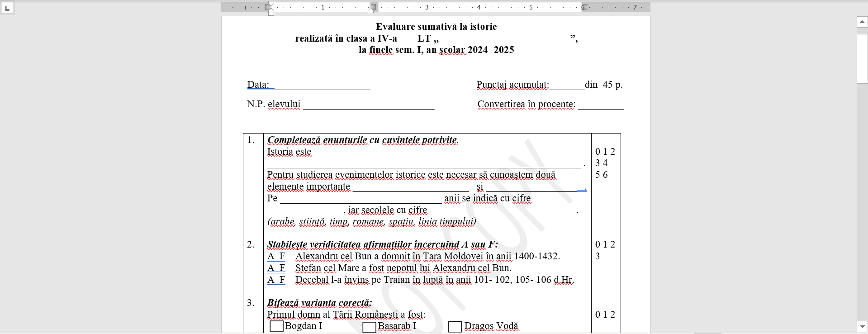Click 'Primul domn al Țării Românești a fost:'
This screenshot has width=868, height=334.
point(346,315)
